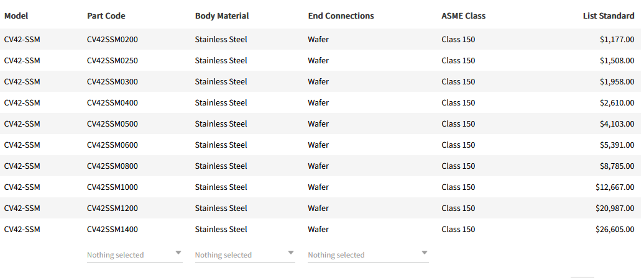Viewport: 644px width, 278px height.
Task: Click part code CV42SSM0600
Action: [113, 145]
